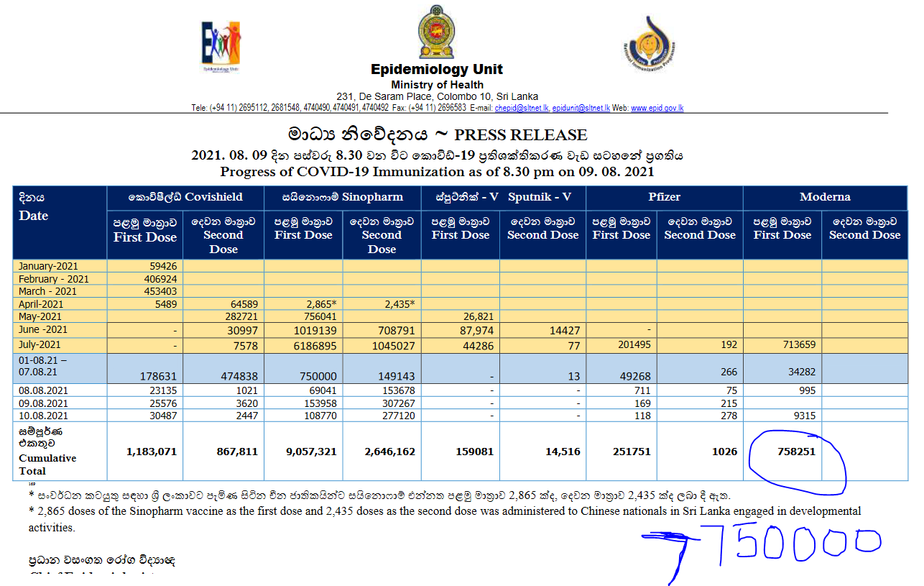Select the "10.08.2021" row label

click(44, 416)
